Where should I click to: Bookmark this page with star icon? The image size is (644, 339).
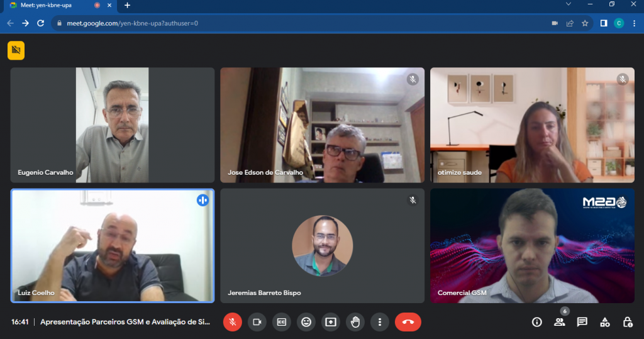point(585,23)
